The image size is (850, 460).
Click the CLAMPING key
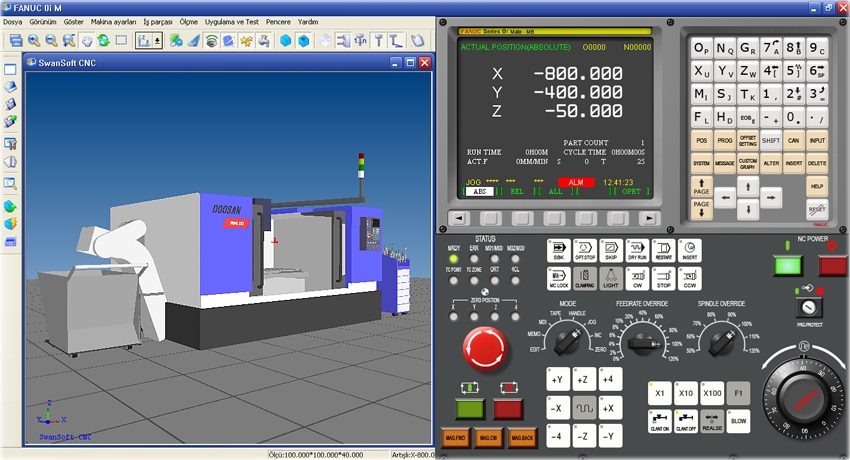(585, 278)
